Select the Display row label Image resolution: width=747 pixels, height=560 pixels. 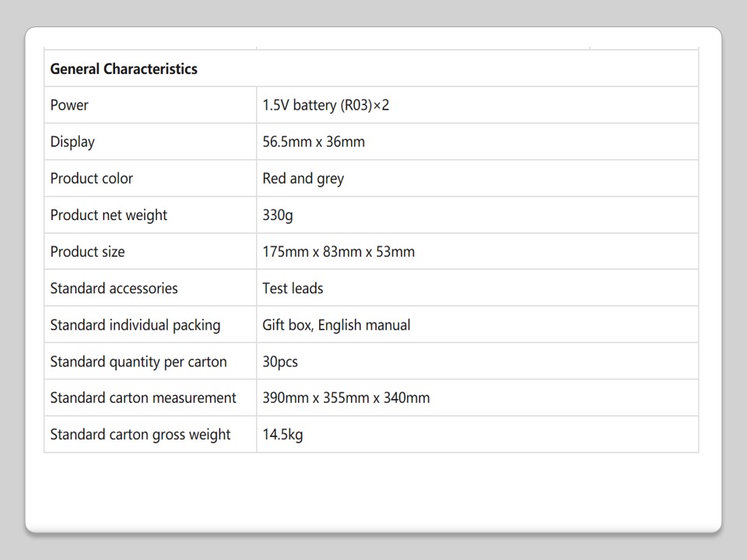[x=72, y=142]
